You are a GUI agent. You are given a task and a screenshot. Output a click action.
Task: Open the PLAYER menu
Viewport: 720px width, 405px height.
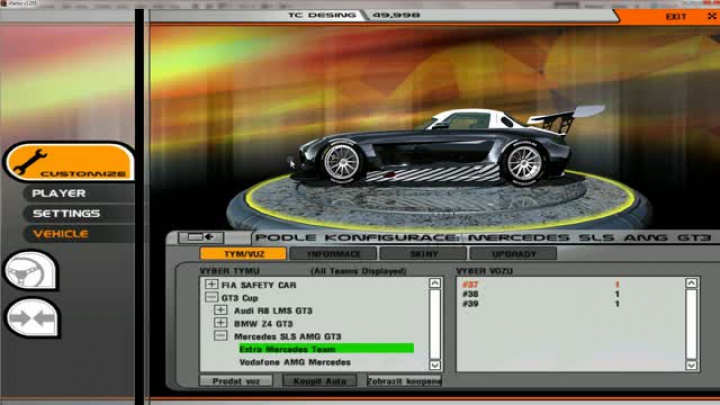pos(59,193)
